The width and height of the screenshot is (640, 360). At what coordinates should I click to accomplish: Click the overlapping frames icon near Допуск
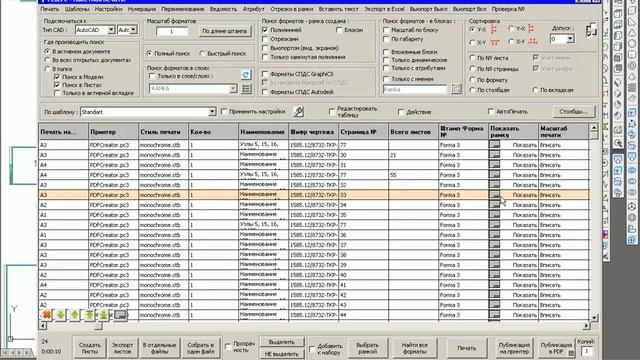591,31
